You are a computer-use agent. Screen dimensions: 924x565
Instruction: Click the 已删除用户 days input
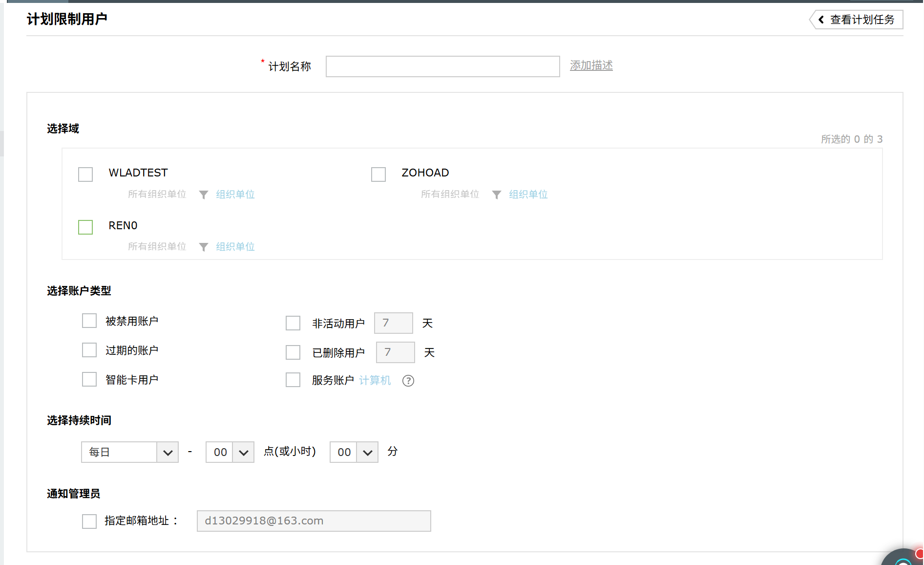click(396, 352)
